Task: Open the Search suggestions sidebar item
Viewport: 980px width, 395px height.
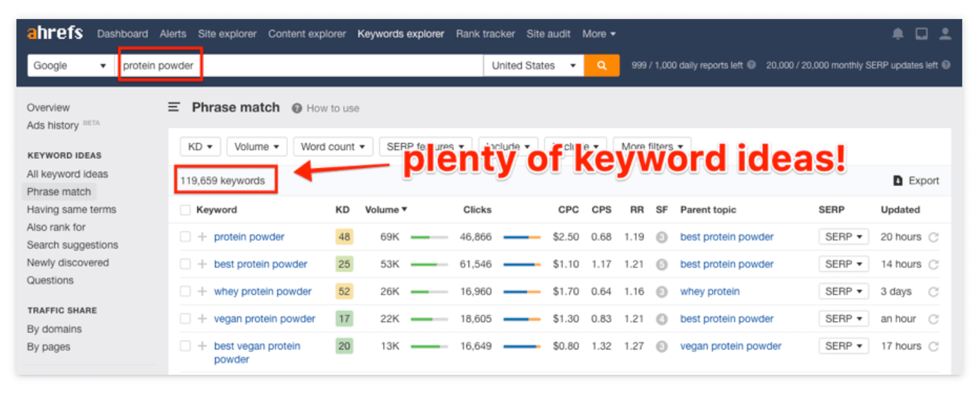Action: [72, 245]
